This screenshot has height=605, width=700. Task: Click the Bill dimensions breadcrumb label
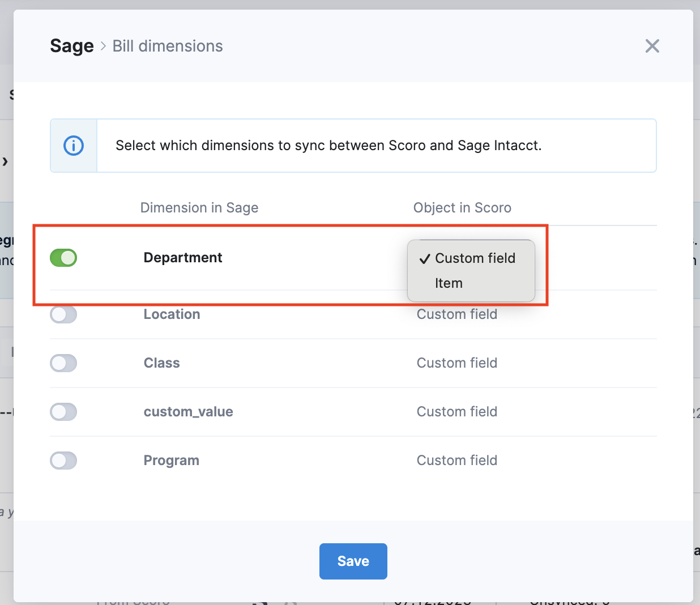click(x=168, y=46)
